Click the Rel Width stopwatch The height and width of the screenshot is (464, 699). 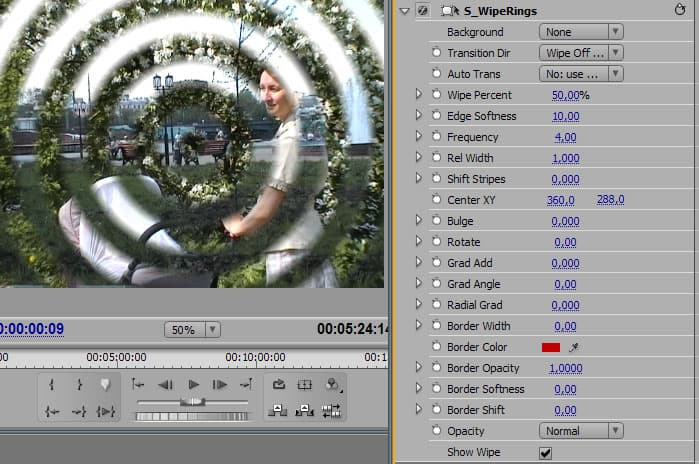click(436, 157)
